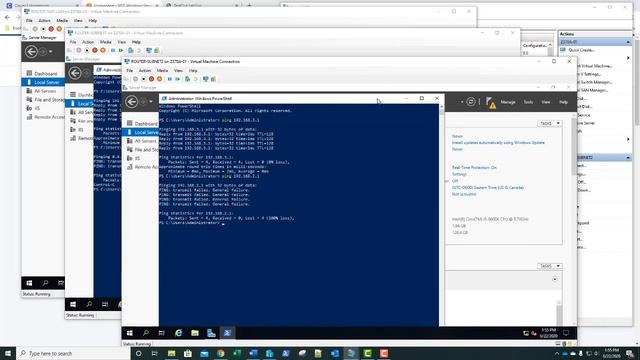Pause the ROUTER-SUBNET2 virtual machine
This screenshot has height=360, width=640.
[169, 79]
